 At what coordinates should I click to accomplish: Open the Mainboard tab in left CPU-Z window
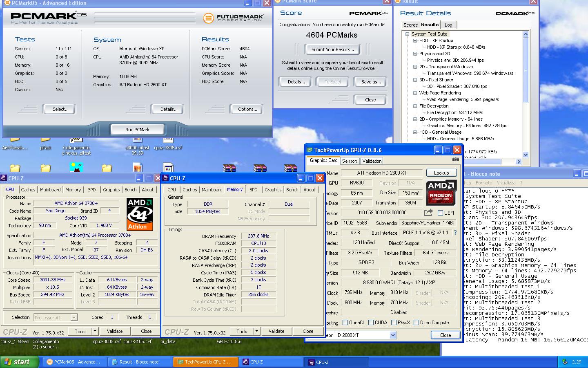(x=50, y=190)
